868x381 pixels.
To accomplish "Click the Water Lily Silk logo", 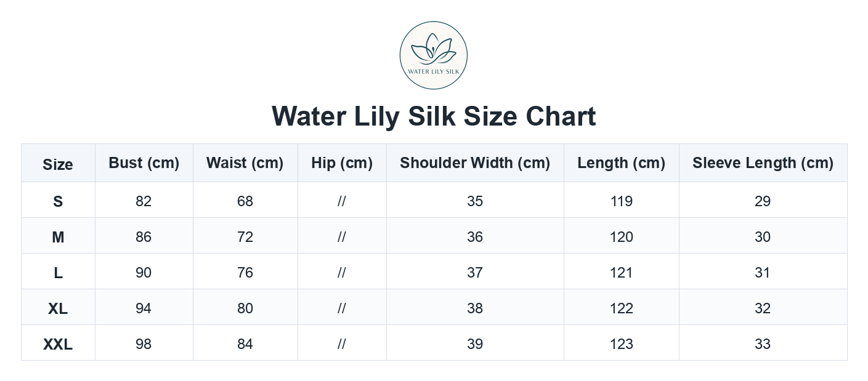I will [x=434, y=55].
